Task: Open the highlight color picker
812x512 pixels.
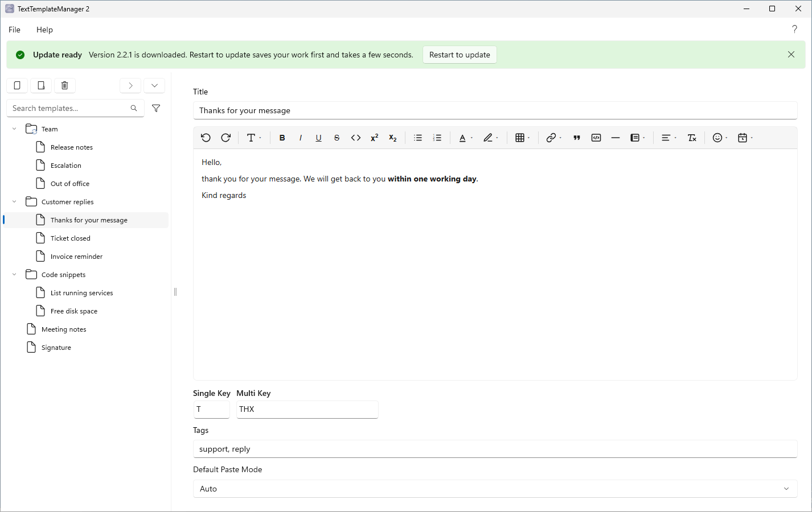Action: [491, 138]
